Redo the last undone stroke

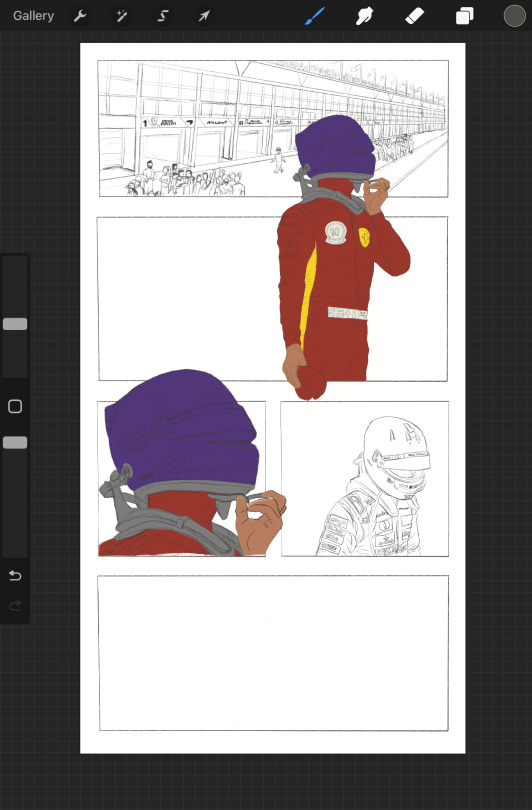(x=15, y=605)
